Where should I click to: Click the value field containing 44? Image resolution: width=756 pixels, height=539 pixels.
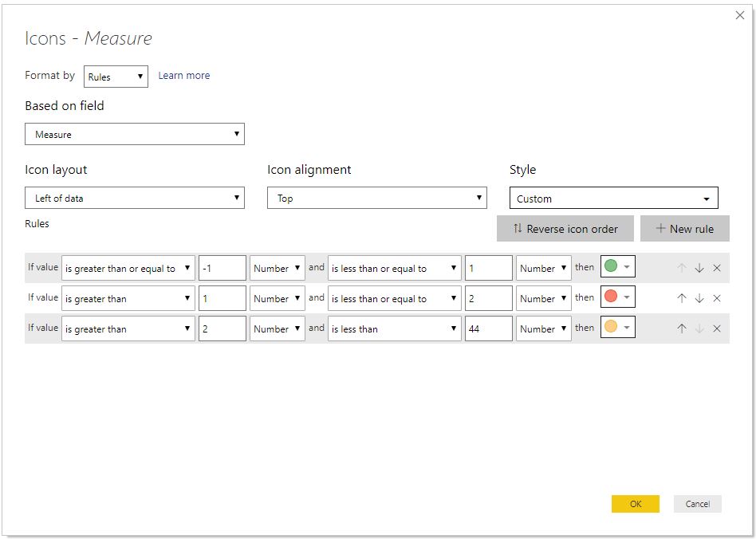click(488, 329)
